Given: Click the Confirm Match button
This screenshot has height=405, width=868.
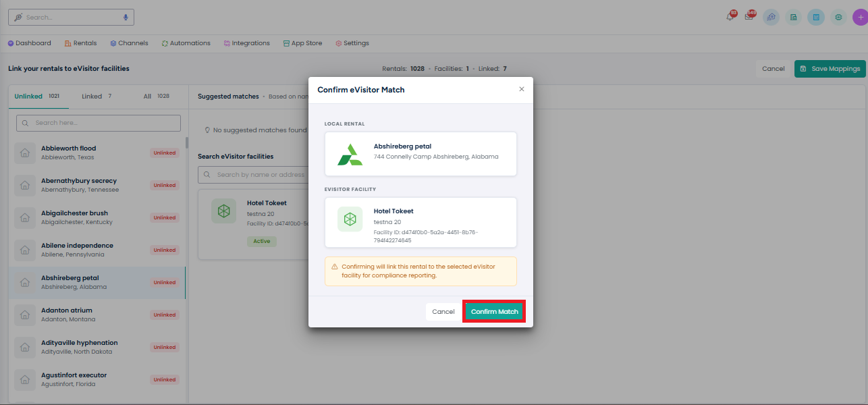Looking at the screenshot, I should pos(494,312).
